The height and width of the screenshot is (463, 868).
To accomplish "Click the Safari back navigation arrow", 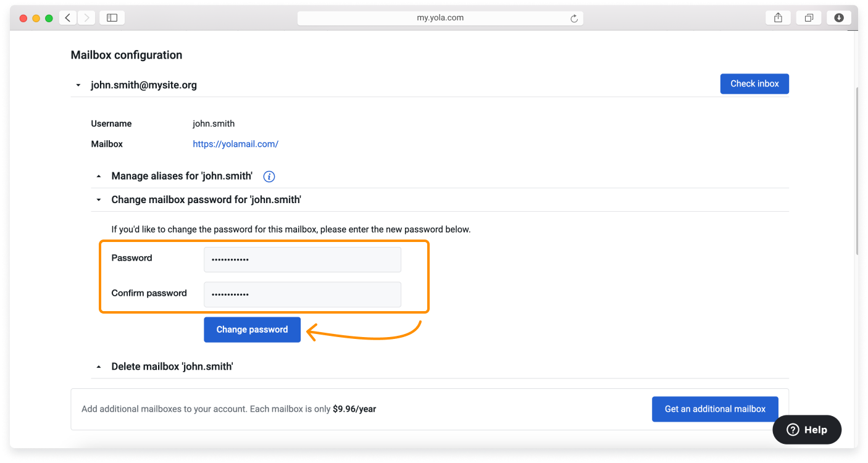I will (67, 17).
